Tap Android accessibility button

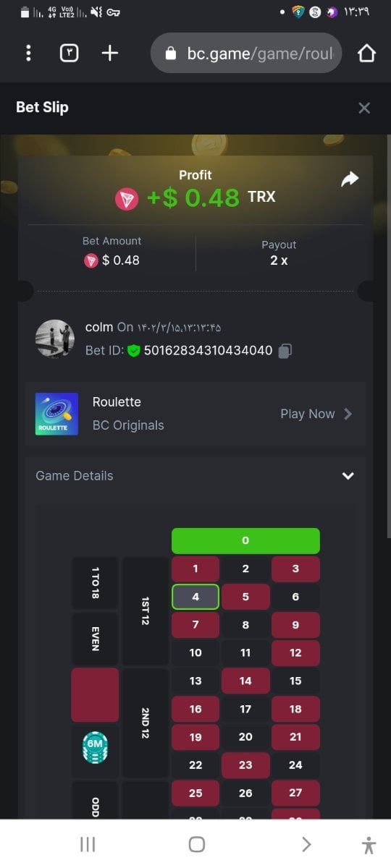tap(369, 845)
